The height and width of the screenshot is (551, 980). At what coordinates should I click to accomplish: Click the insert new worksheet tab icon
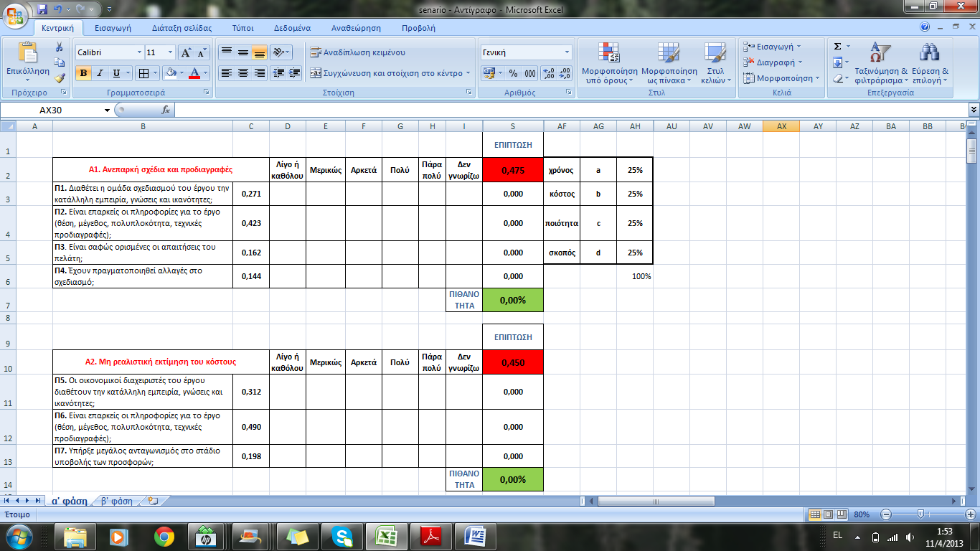click(x=153, y=501)
